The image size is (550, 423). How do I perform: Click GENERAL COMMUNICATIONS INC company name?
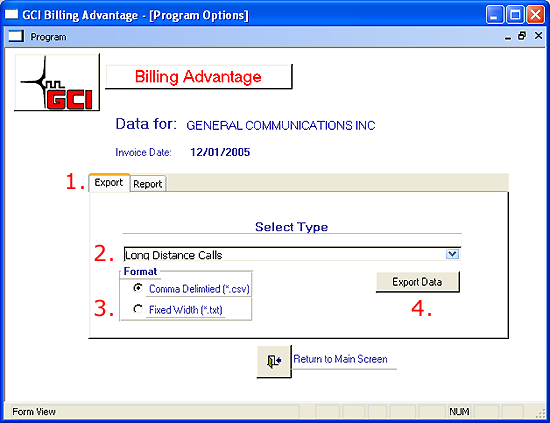[281, 125]
